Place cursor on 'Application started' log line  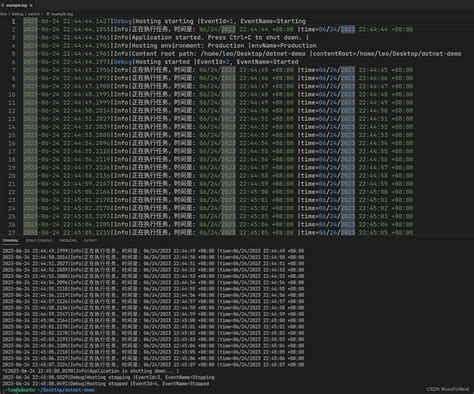166,37
